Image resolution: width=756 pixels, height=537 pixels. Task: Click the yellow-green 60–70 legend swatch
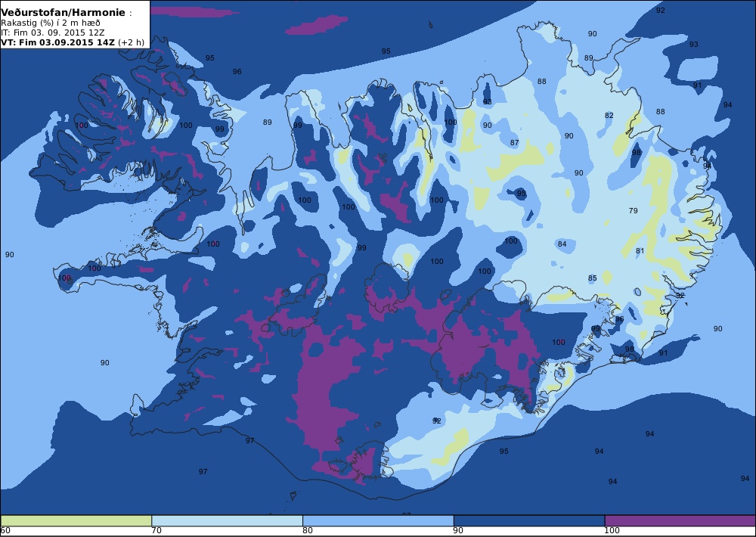pos(76,520)
